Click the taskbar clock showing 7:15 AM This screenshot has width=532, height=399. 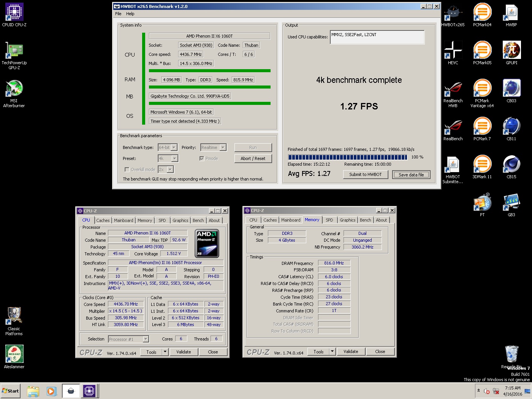(513, 391)
